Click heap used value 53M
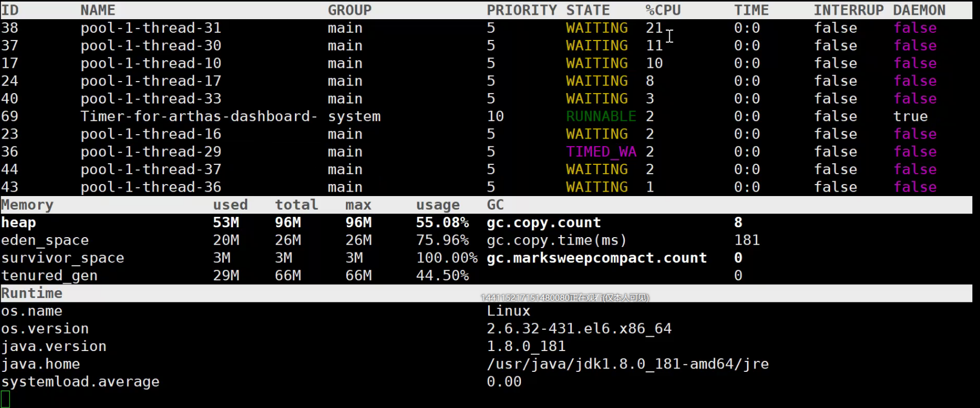 (226, 222)
